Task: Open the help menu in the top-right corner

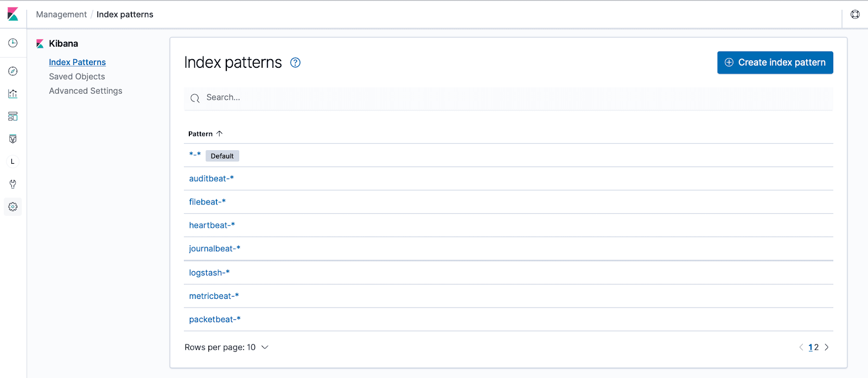Action: (855, 14)
